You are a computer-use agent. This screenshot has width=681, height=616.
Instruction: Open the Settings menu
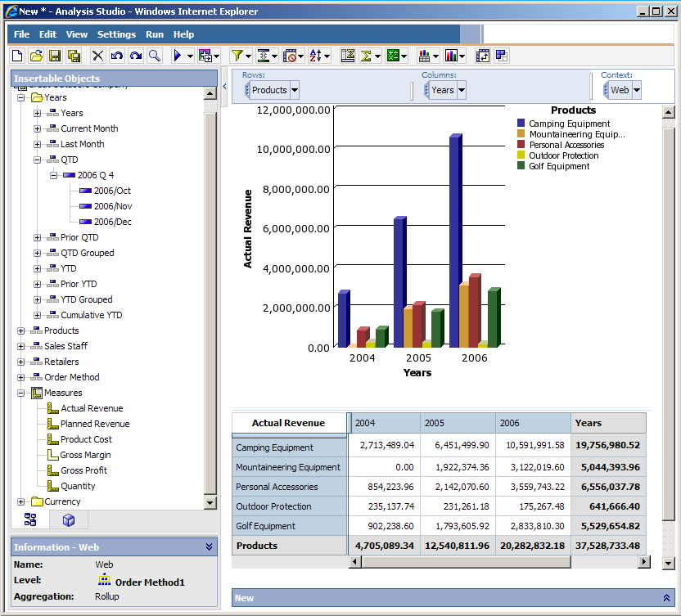tap(115, 34)
